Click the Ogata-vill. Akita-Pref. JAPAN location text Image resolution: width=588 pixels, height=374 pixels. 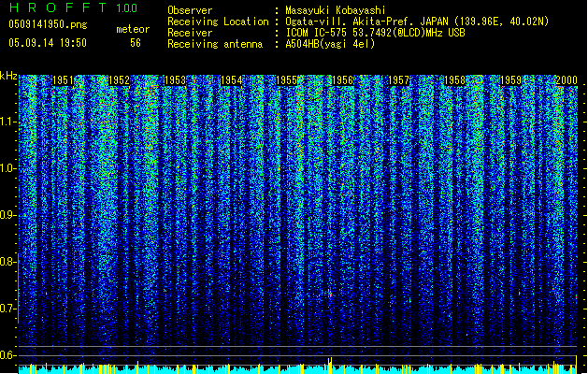pyautogui.click(x=417, y=22)
